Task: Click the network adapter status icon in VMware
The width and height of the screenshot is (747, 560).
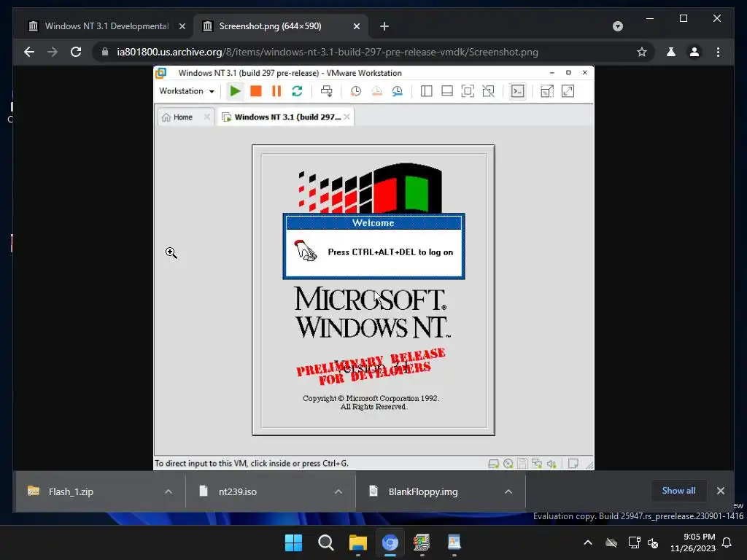Action: click(537, 464)
